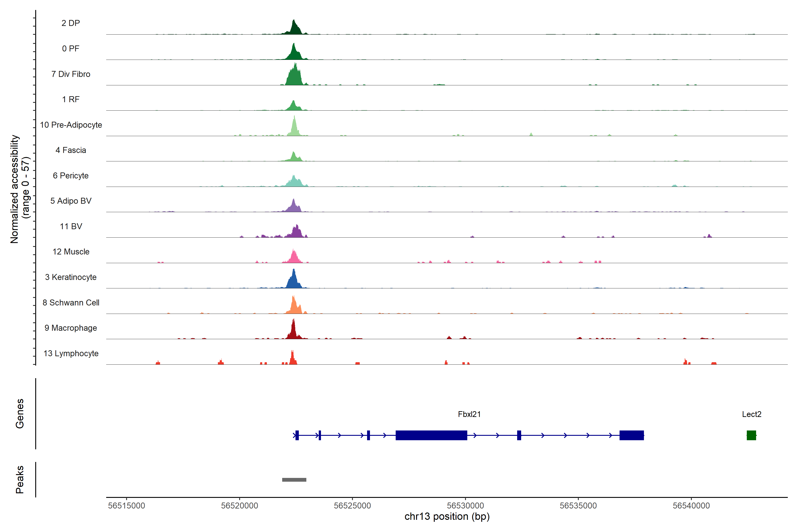The width and height of the screenshot is (798, 532).
Task: Click the last Fbxl21 exon near 56537000
Action: click(x=631, y=435)
